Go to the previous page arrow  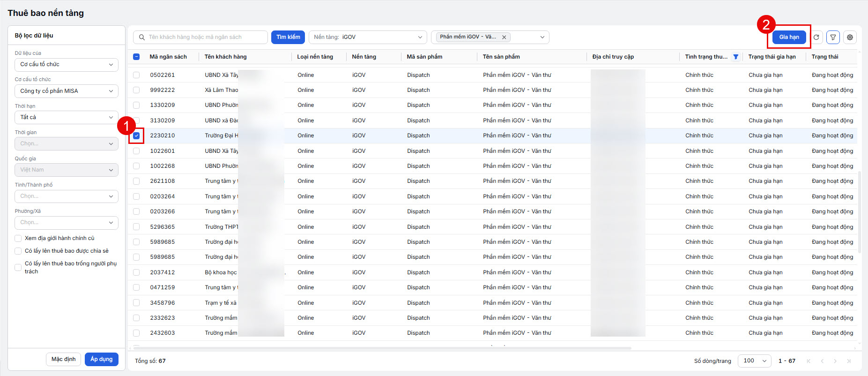tap(822, 361)
